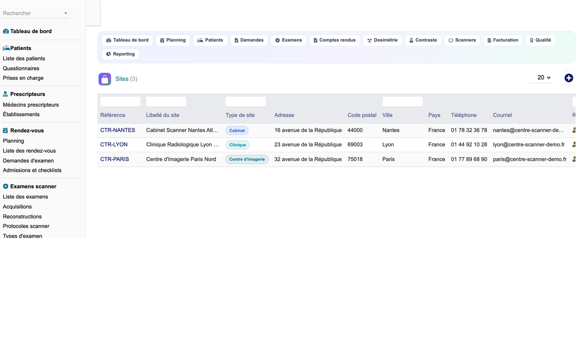The height and width of the screenshot is (364, 588).
Task: Open Reconstructions in the sidebar
Action: [x=22, y=217]
